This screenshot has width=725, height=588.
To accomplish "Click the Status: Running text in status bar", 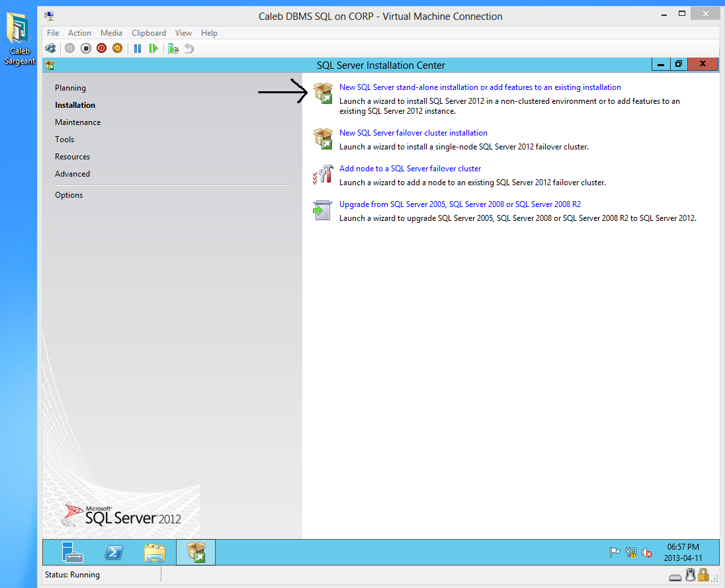I will [72, 575].
